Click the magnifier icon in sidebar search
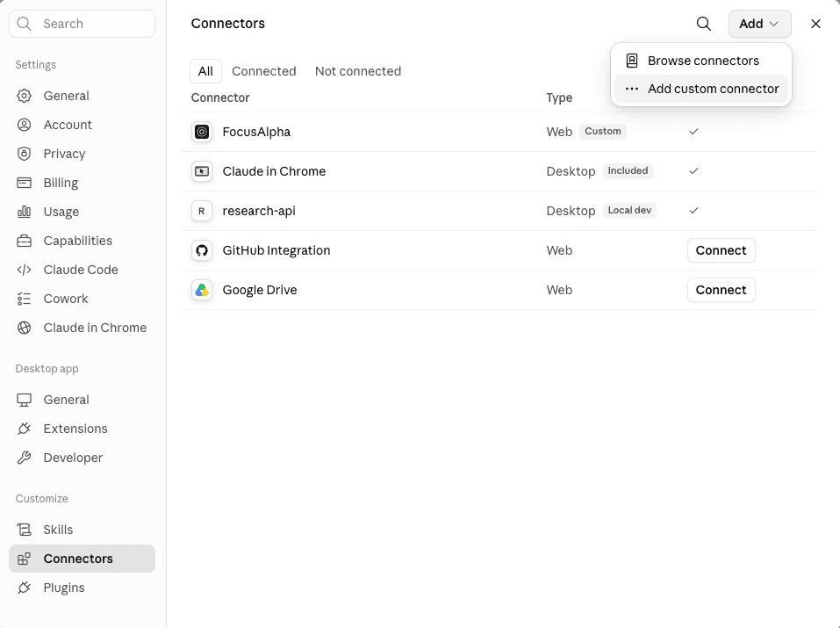Screen dimensions: 840x628 pos(24,24)
